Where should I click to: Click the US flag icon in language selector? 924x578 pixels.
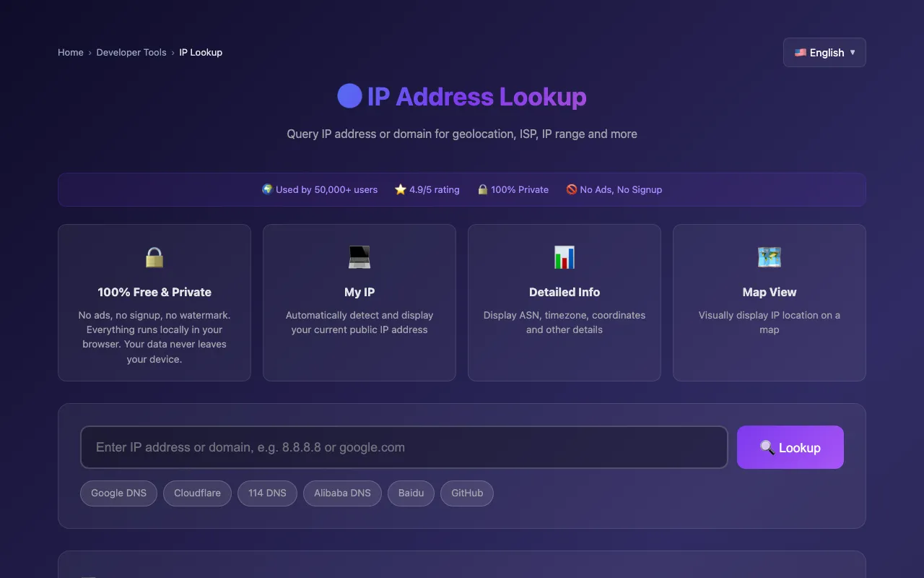(801, 52)
